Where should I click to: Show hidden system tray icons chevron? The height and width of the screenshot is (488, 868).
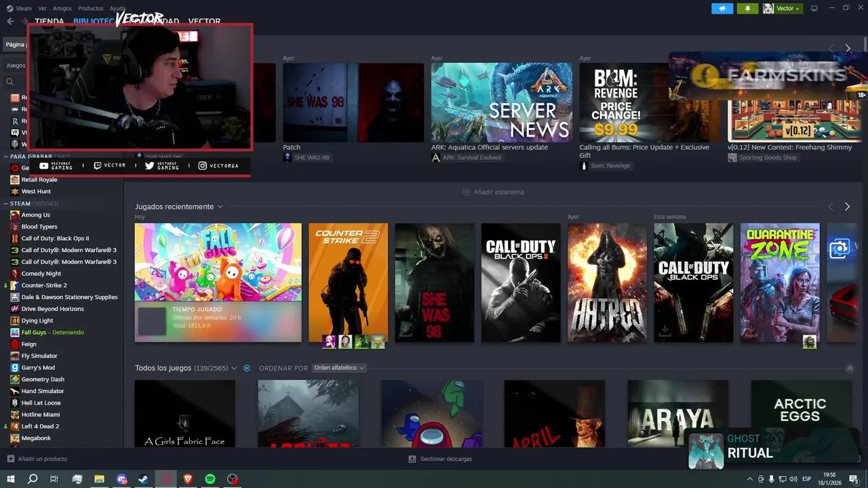pos(749,479)
